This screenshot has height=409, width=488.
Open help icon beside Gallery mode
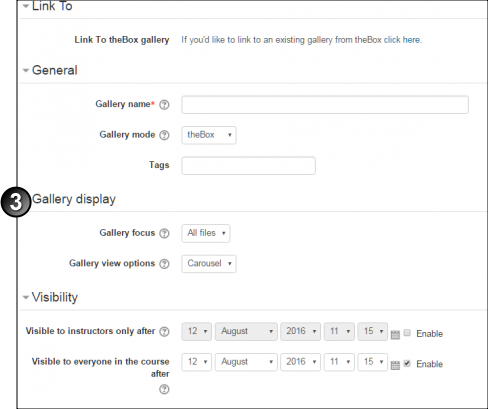pyautogui.click(x=164, y=135)
